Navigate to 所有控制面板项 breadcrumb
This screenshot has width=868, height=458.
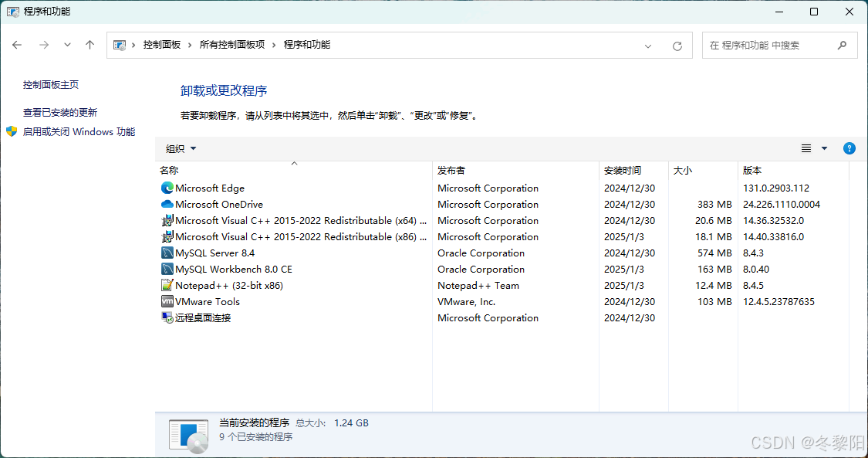pos(232,45)
